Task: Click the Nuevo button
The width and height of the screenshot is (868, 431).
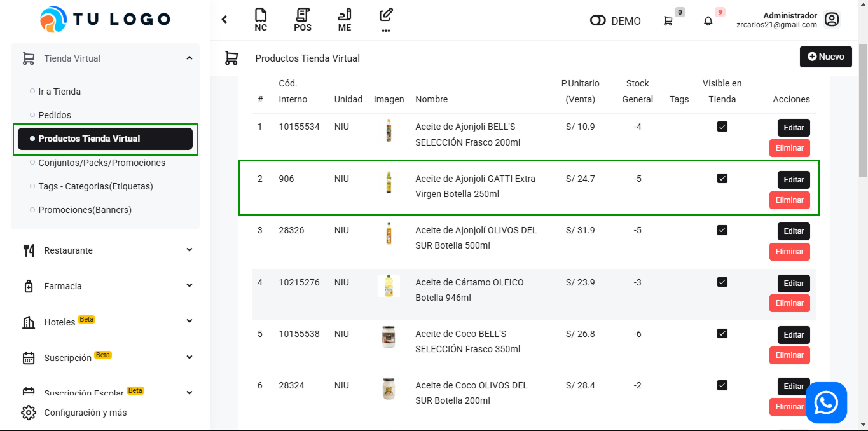Action: coord(825,57)
